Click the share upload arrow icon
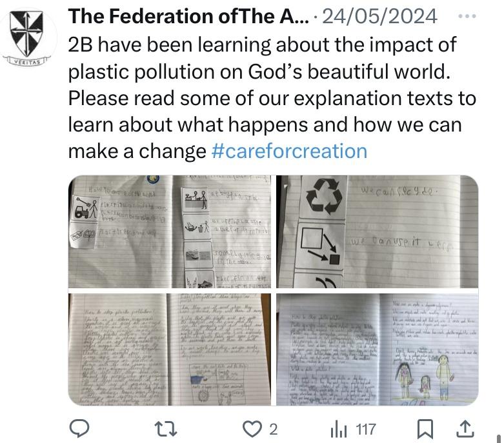The width and height of the screenshot is (504, 443). pos(464,429)
